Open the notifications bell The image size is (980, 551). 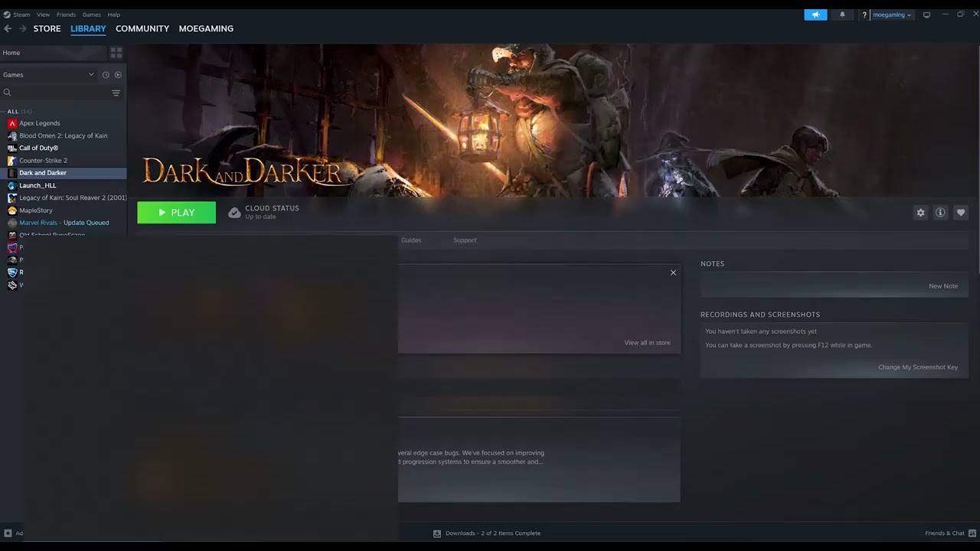click(x=842, y=15)
